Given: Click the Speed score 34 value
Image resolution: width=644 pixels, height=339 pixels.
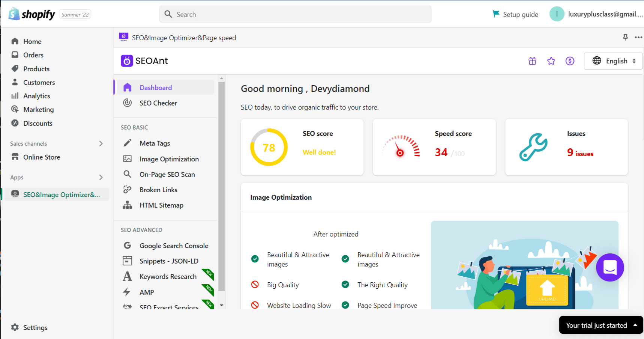Looking at the screenshot, I should 441,152.
